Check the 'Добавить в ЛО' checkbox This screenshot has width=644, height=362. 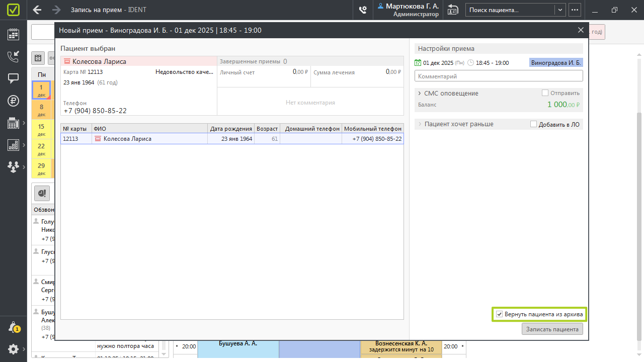click(533, 124)
